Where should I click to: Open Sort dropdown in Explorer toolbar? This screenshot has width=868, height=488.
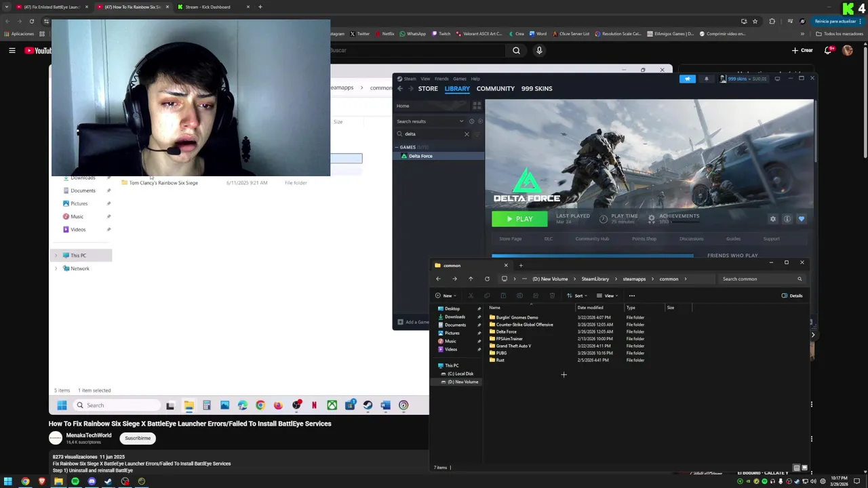pos(578,296)
